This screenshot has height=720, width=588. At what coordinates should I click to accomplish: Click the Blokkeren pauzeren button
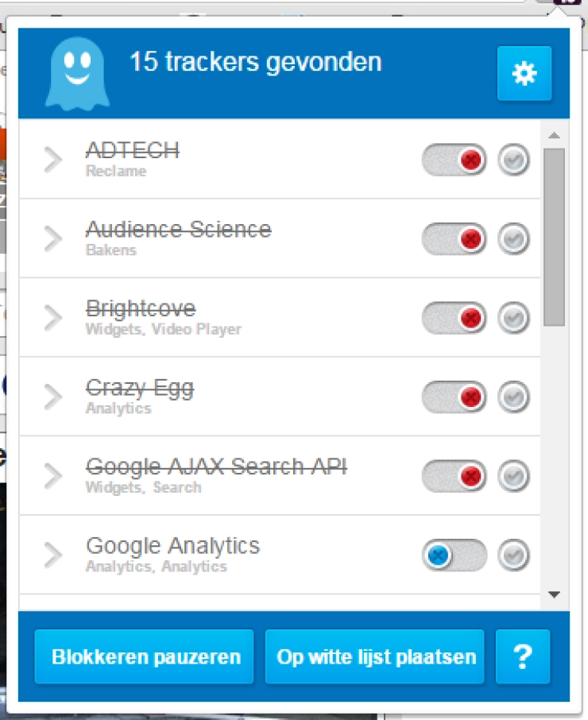[145, 657]
